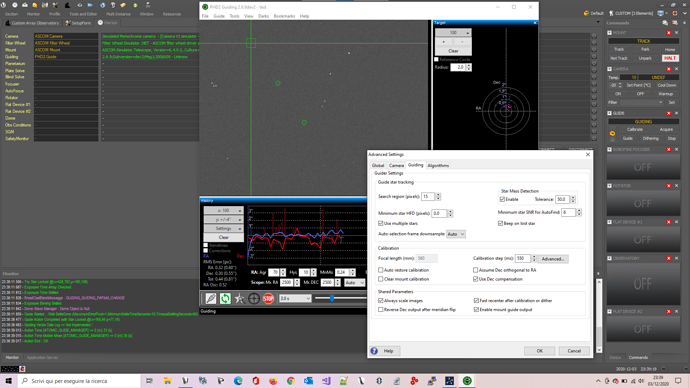Click the first icon beside Commands header
Viewport: 690px width, 388px height.
pyautogui.click(x=665, y=23)
